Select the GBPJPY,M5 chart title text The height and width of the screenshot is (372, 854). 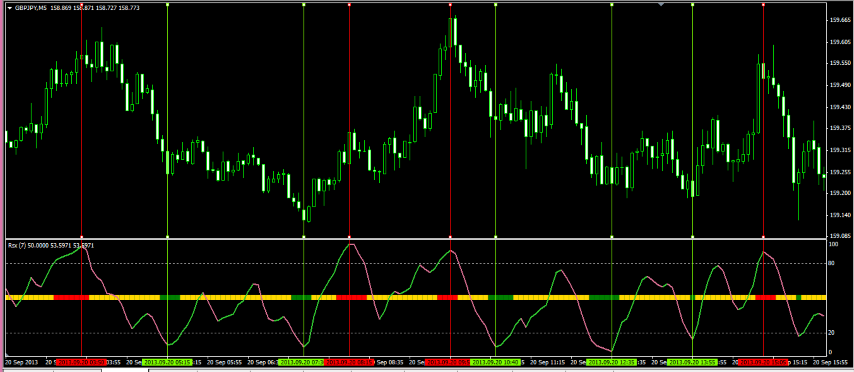point(31,8)
